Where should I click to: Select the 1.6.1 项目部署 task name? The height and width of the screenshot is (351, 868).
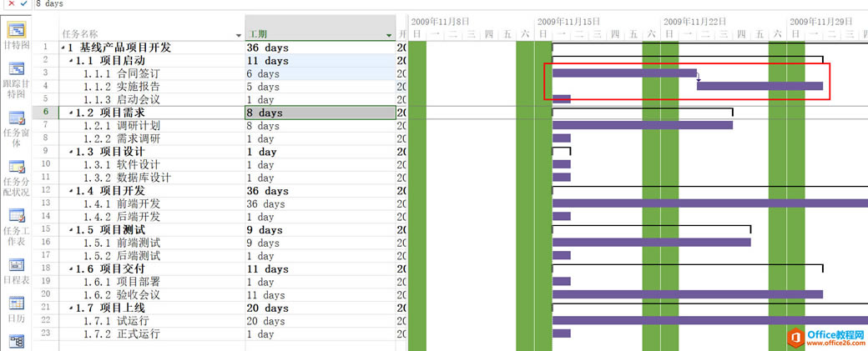pyautogui.click(x=122, y=282)
